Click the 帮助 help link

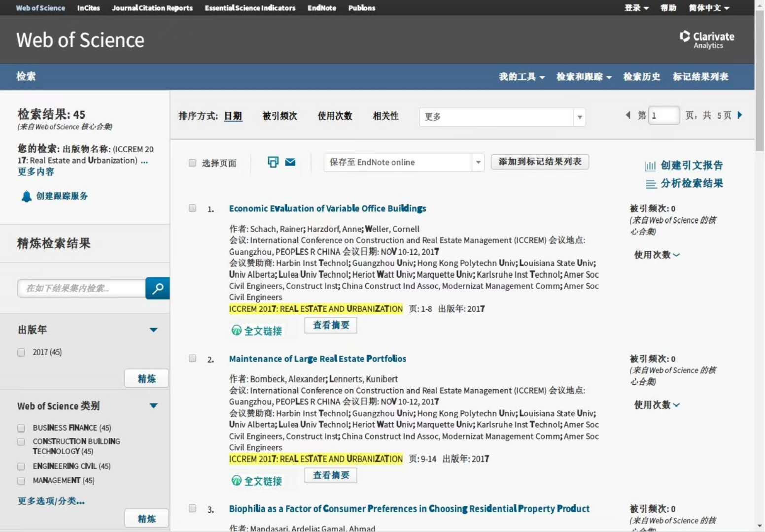(668, 8)
